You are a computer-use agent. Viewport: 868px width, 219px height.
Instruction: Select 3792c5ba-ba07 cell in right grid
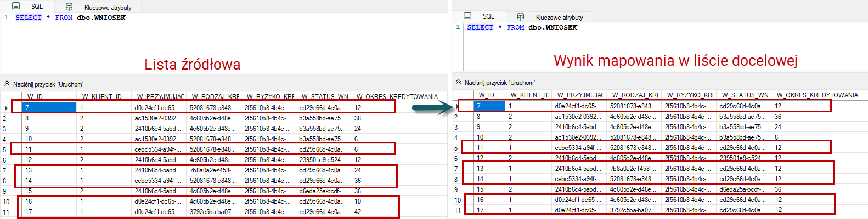(633, 210)
